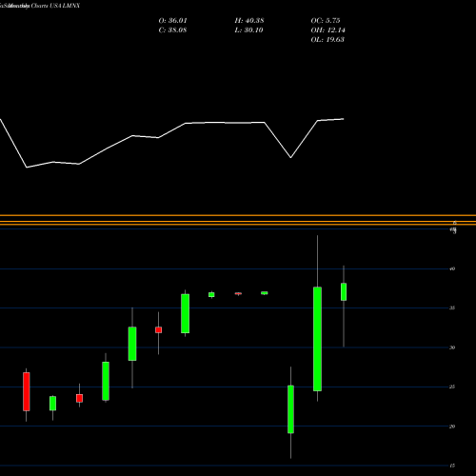This screenshot has width=476, height=476.
Task: Click the 40 price axis label
Action: click(x=452, y=268)
